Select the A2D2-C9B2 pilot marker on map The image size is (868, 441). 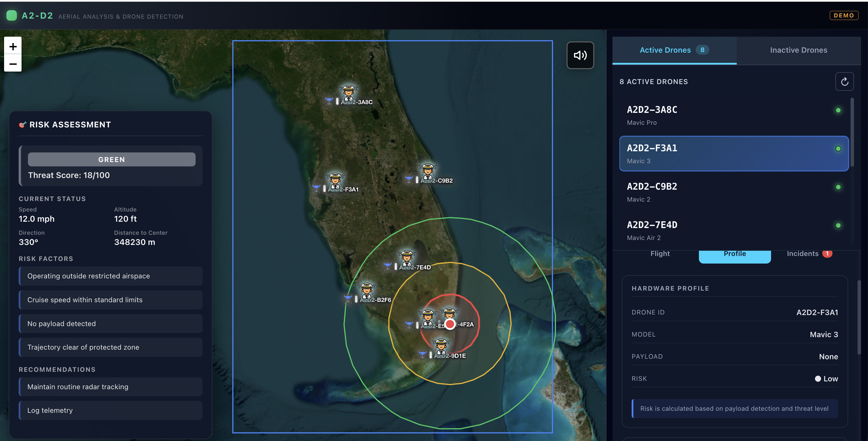428,172
